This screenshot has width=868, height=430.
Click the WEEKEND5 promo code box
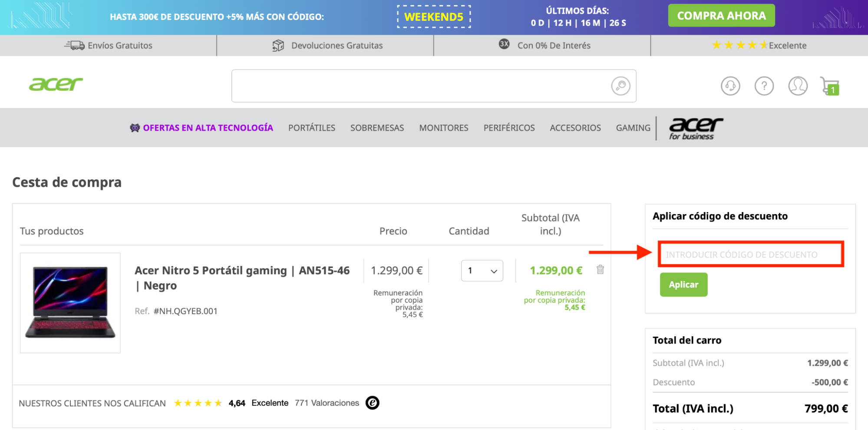(434, 17)
